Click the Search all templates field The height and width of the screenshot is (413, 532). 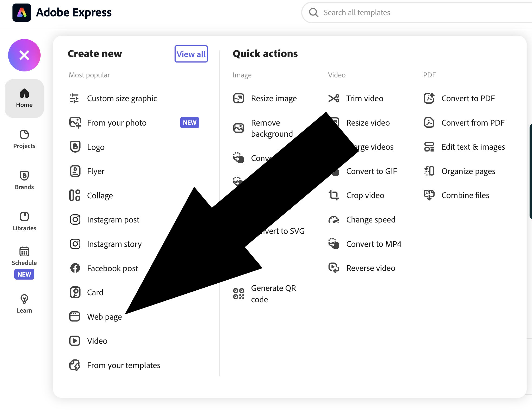click(x=417, y=12)
